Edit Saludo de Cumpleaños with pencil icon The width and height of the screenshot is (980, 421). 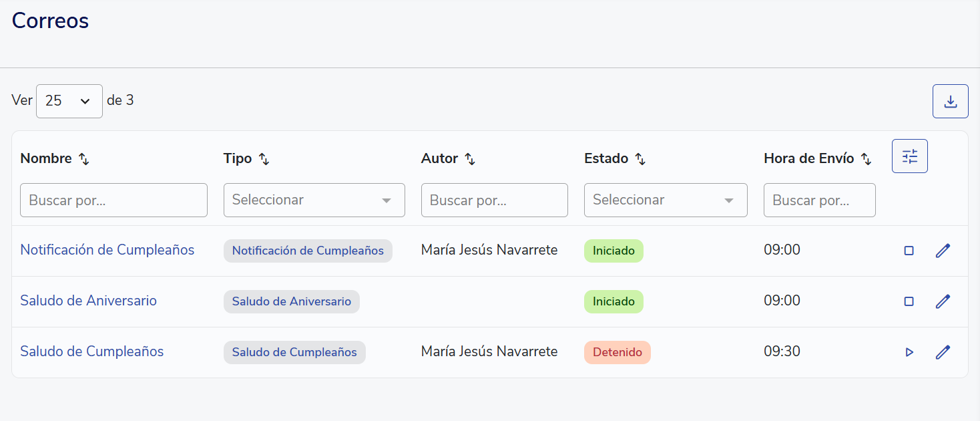(x=943, y=352)
